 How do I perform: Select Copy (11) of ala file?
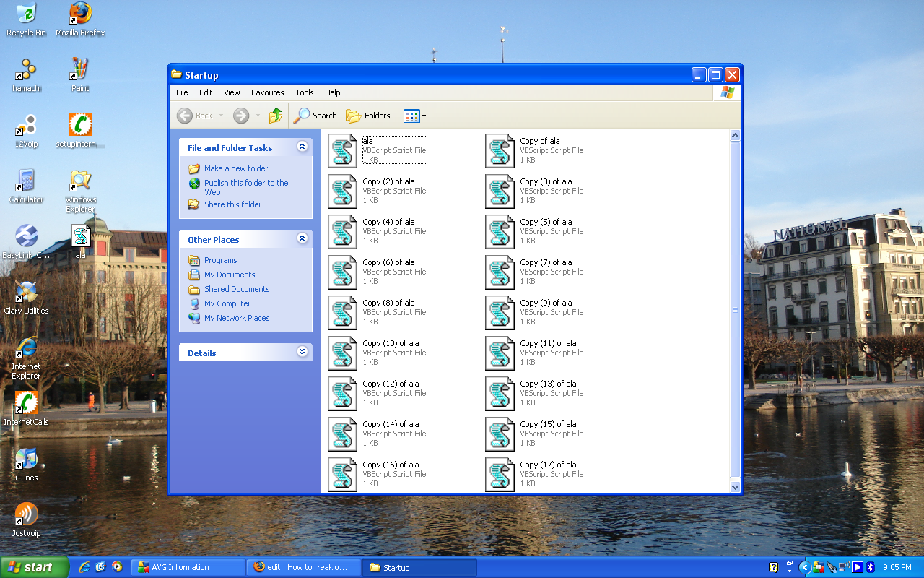click(535, 353)
